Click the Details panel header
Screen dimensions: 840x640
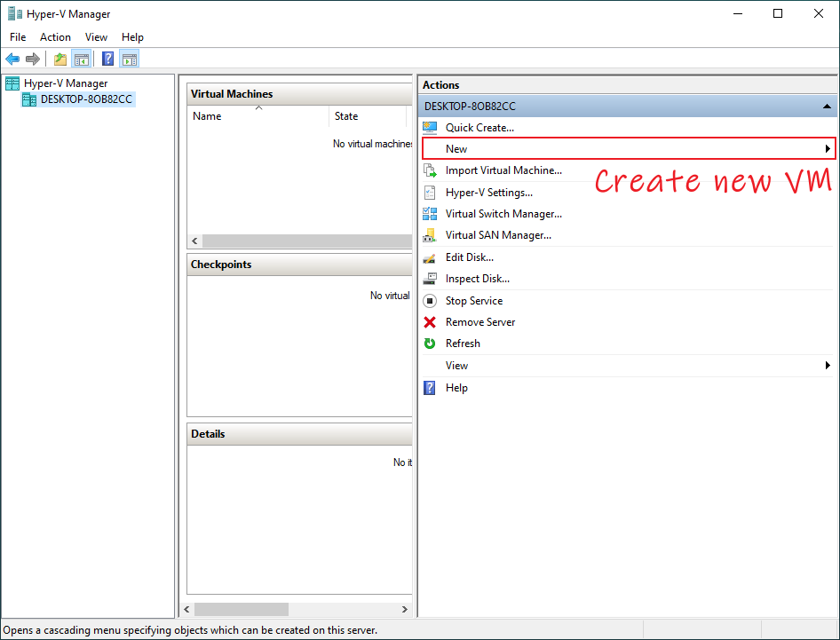300,434
